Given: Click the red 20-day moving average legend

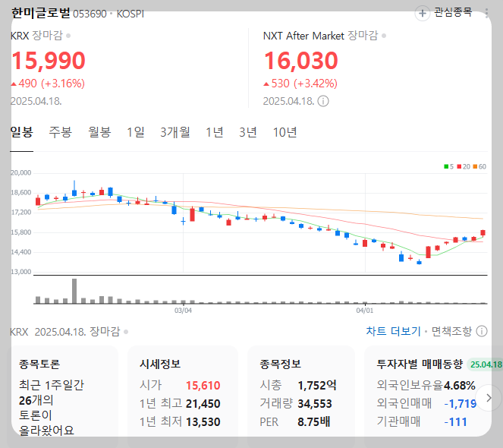Looking at the screenshot, I should pos(464,166).
